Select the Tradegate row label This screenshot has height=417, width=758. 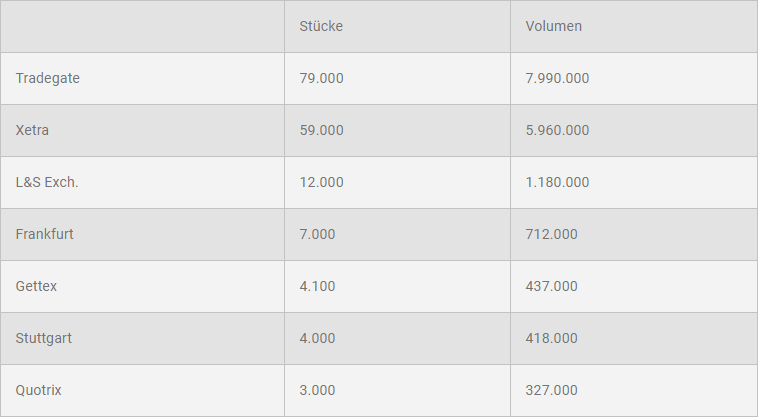[x=48, y=78]
